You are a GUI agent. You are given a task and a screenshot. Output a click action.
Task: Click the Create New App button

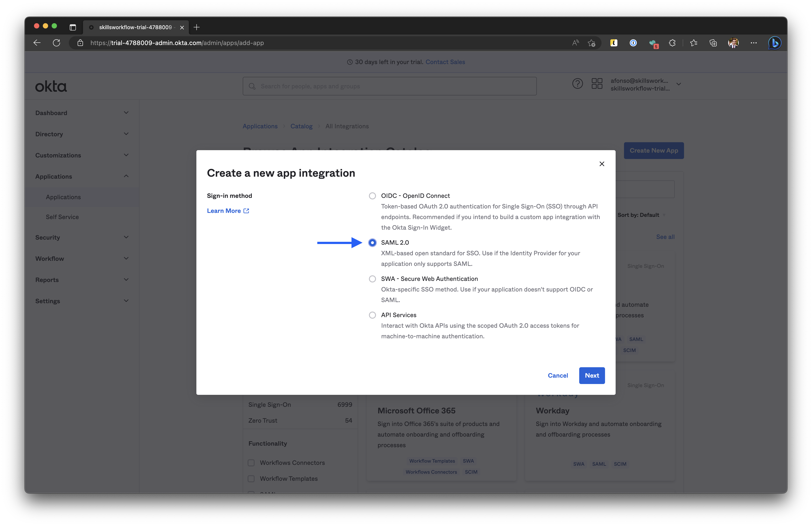click(654, 151)
